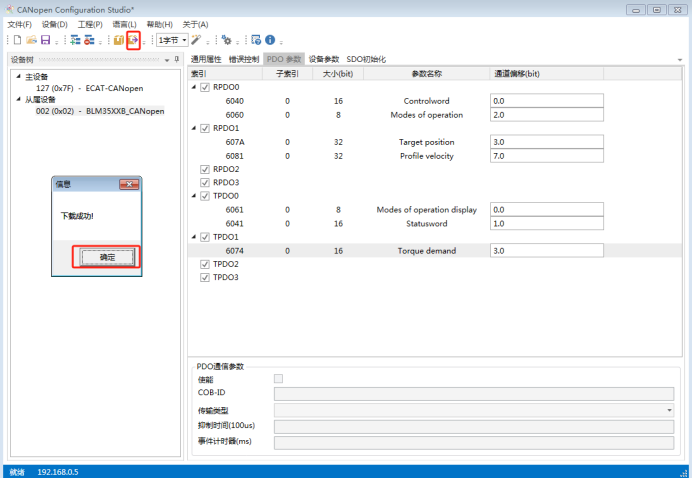Open the blue info icon
Image resolution: width=692 pixels, height=479 pixels.
(x=270, y=40)
